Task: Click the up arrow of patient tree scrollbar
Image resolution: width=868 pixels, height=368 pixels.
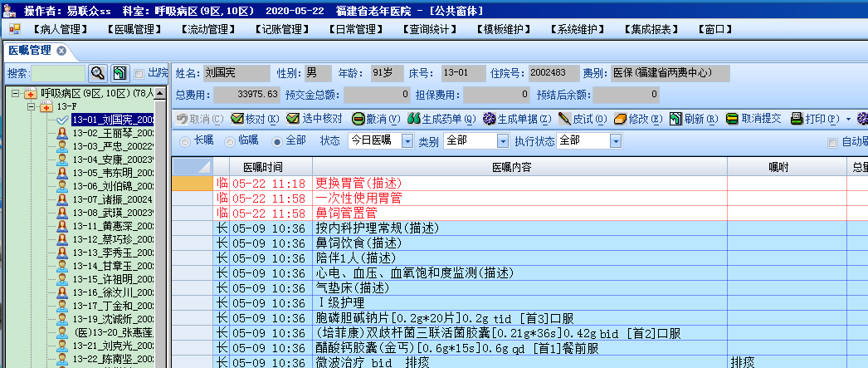Action: coord(160,92)
